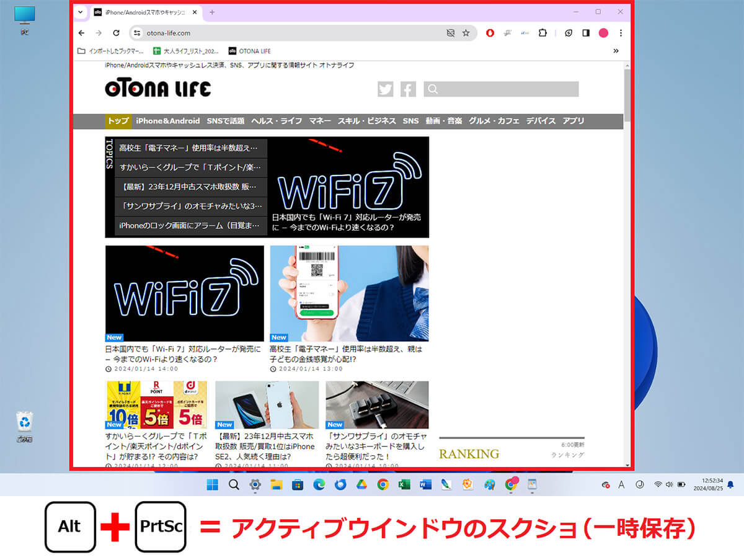Expand the tab search dropdown
This screenshot has width=744, height=560.
pos(80,12)
